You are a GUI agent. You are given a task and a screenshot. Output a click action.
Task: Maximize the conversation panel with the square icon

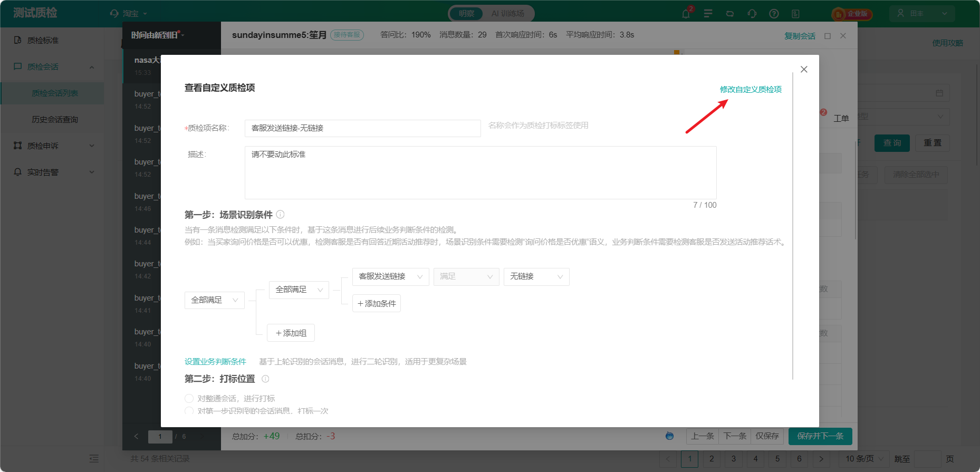pyautogui.click(x=828, y=36)
